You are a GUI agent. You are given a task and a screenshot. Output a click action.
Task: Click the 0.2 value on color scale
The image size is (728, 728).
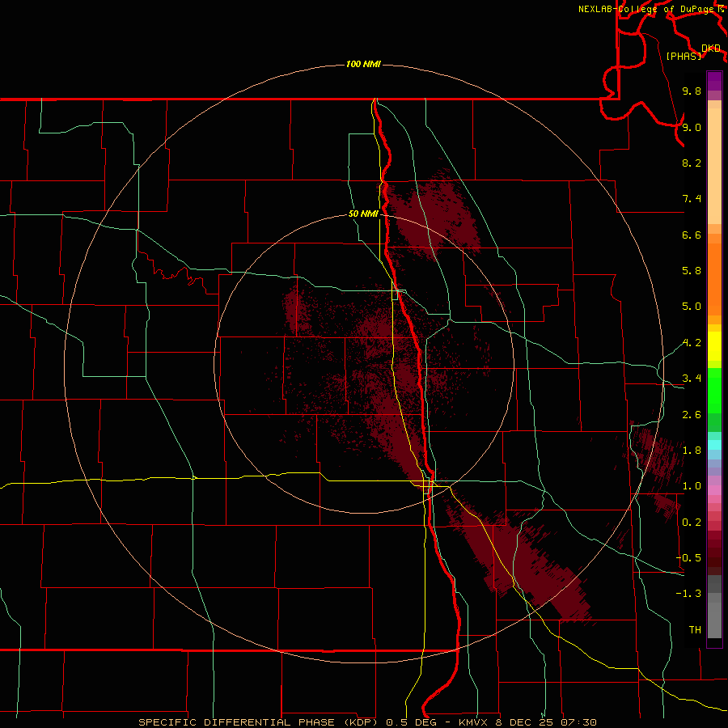pyautogui.click(x=692, y=523)
